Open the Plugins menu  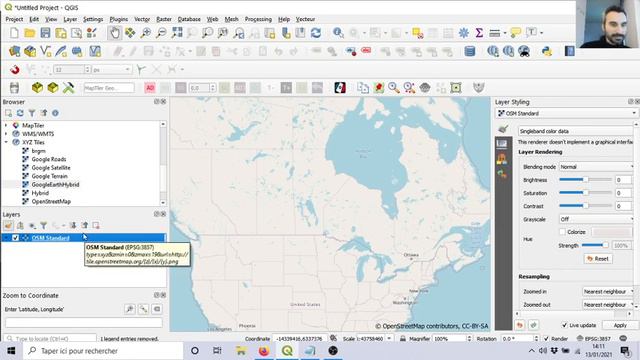(118, 19)
